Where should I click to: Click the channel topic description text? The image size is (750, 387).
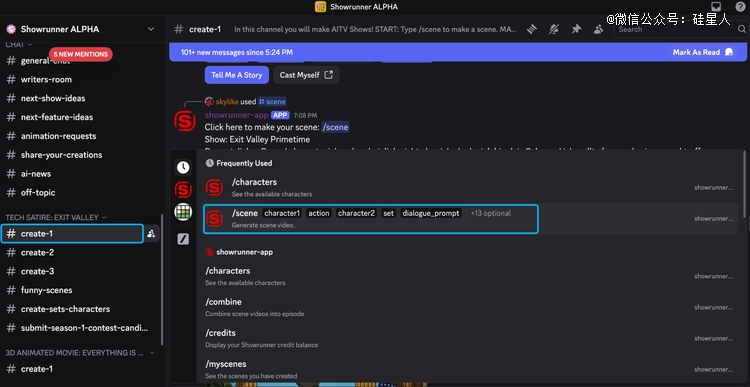[x=375, y=29]
